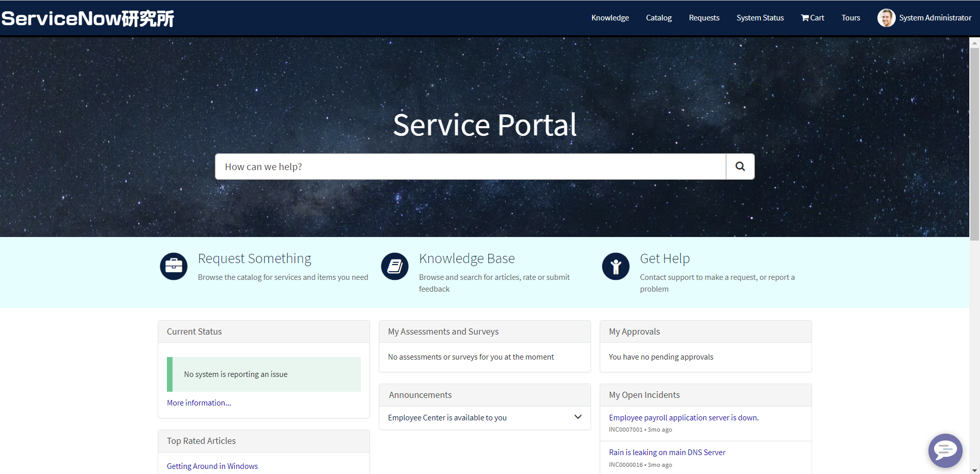980x474 pixels.
Task: Open the Knowledge Base book icon
Action: [x=395, y=266]
